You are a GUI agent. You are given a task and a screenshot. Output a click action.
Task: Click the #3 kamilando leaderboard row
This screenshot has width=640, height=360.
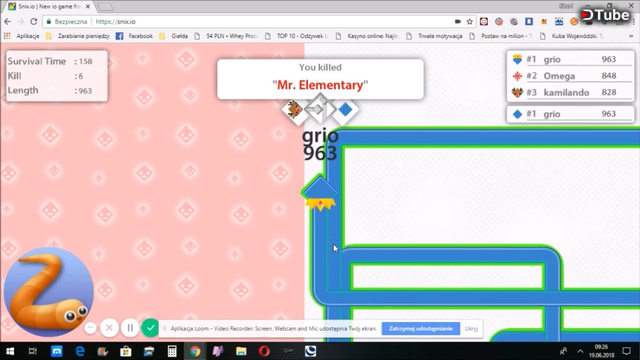(571, 92)
